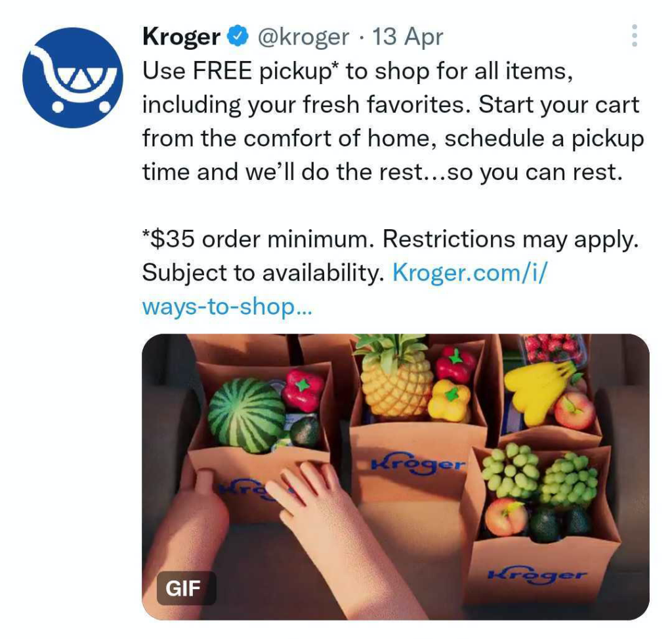Click the GIF badge on the media
672x639 pixels.
(x=183, y=588)
